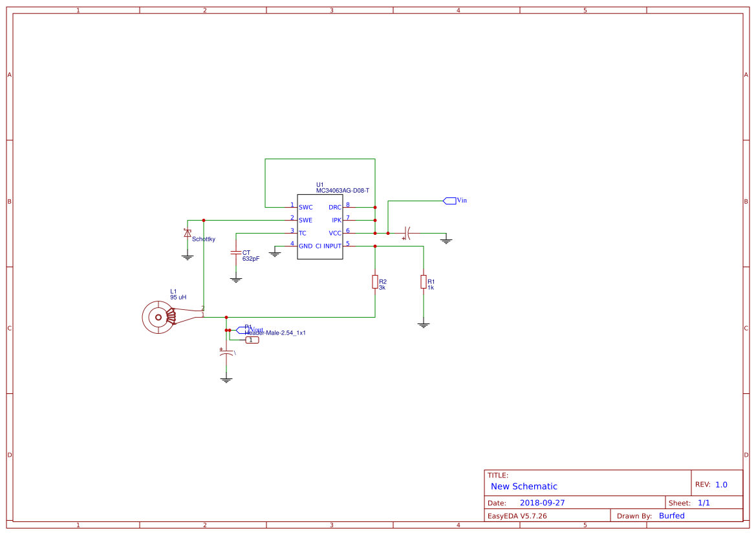756x535 pixels.
Task: Click the ground symbol below the Schottky diode
Action: point(187,255)
